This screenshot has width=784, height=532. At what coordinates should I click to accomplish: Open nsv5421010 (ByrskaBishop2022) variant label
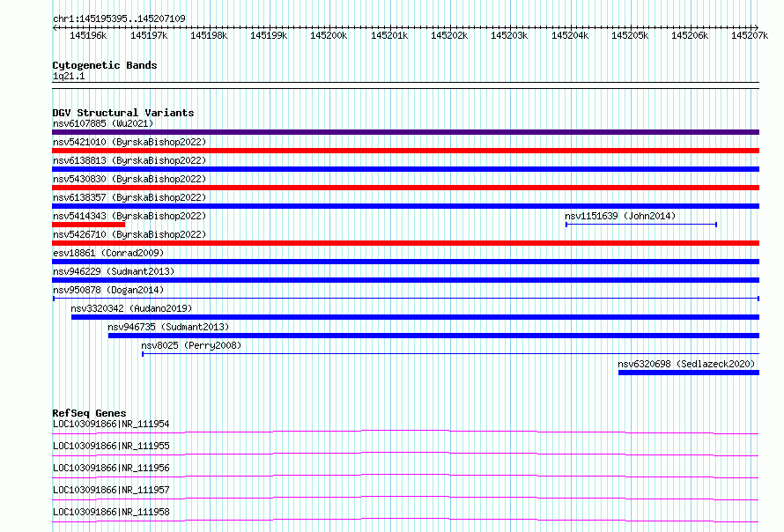click(x=129, y=142)
